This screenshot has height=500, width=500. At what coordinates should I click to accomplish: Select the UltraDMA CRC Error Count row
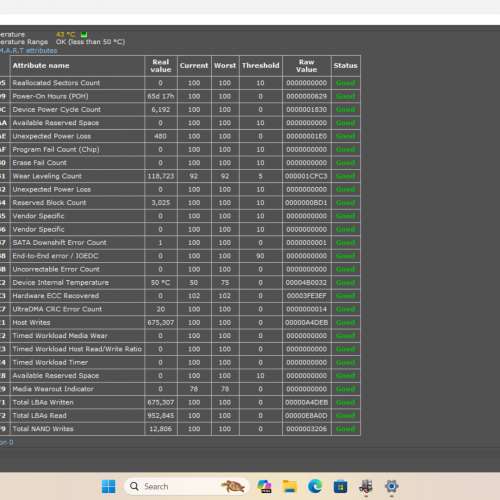coord(180,309)
